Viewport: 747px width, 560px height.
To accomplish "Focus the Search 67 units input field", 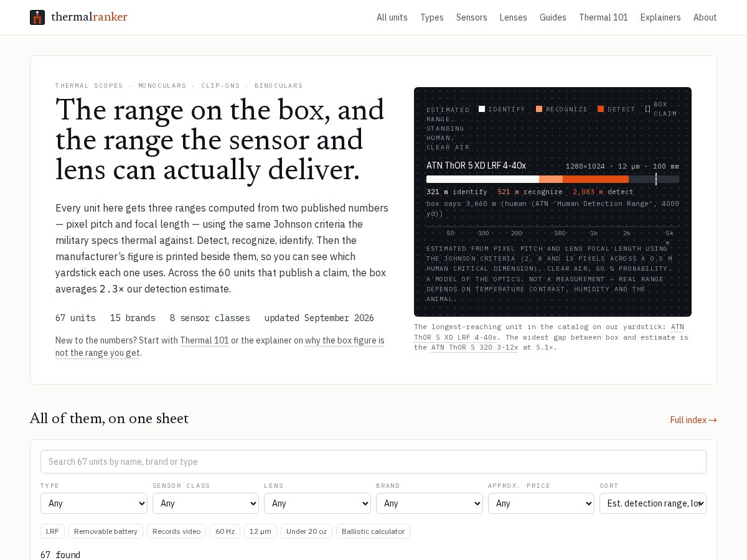I will [x=374, y=462].
